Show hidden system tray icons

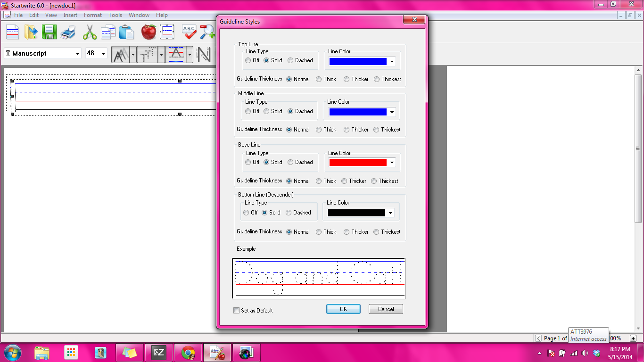pos(539,353)
